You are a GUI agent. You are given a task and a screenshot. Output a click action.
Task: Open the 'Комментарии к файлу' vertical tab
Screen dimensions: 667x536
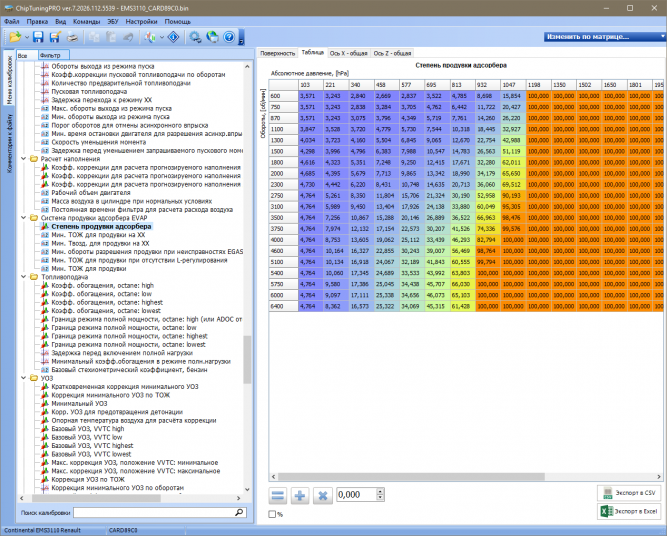pyautogui.click(x=9, y=143)
